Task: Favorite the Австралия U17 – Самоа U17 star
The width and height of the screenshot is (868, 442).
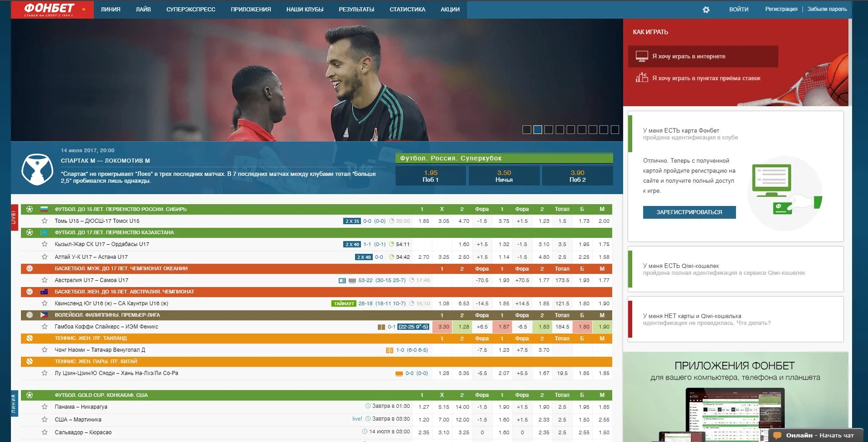Action: tap(45, 280)
